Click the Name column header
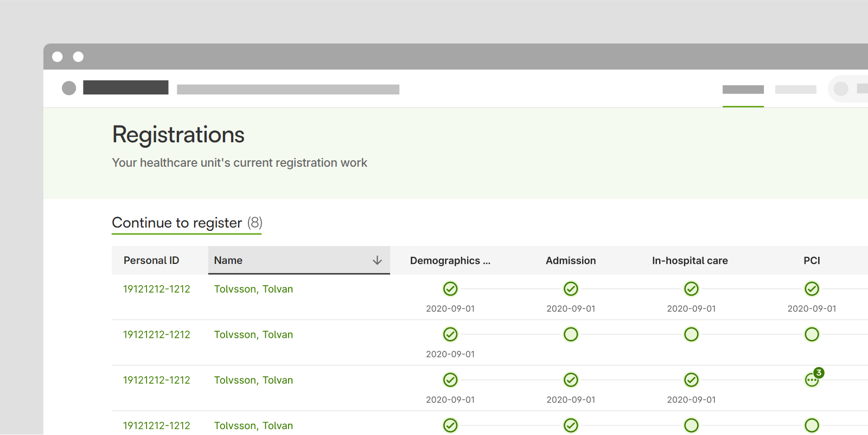Viewport: 868px width, 435px height. [299, 261]
